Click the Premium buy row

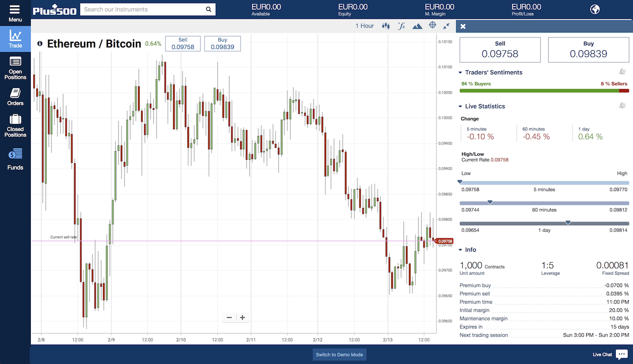pyautogui.click(x=544, y=286)
